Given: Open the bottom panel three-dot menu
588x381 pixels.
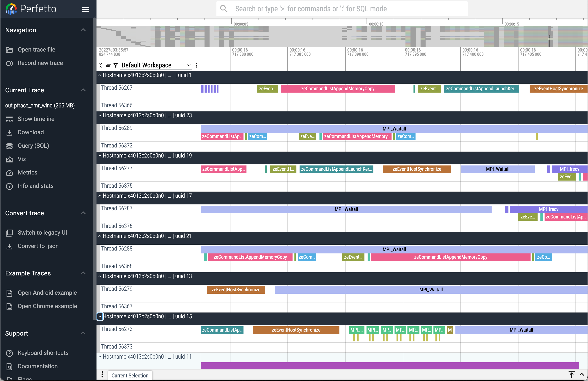Looking at the screenshot, I should coord(102,374).
